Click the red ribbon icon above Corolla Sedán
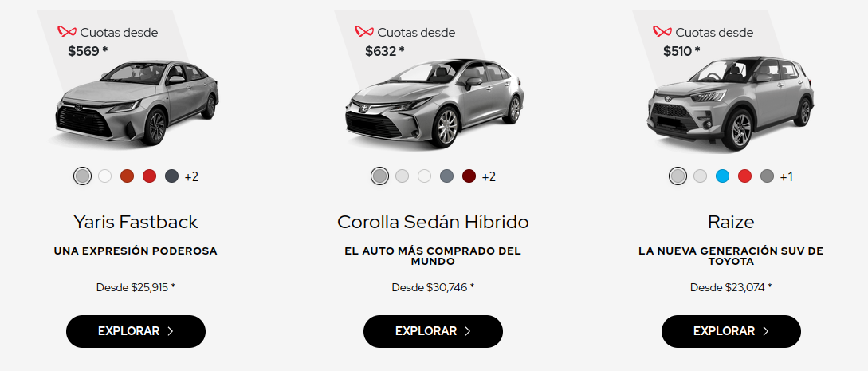This screenshot has width=868, height=371. (363, 32)
